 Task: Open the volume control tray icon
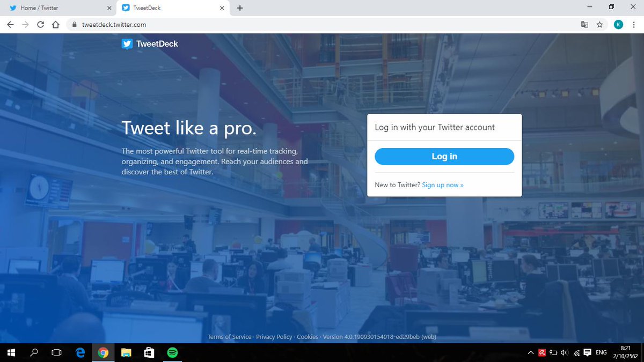click(x=564, y=352)
